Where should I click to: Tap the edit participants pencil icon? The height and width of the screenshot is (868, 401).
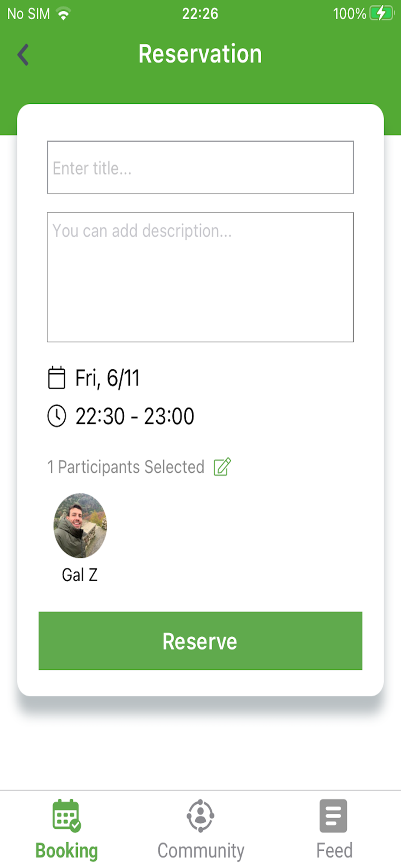point(222,467)
